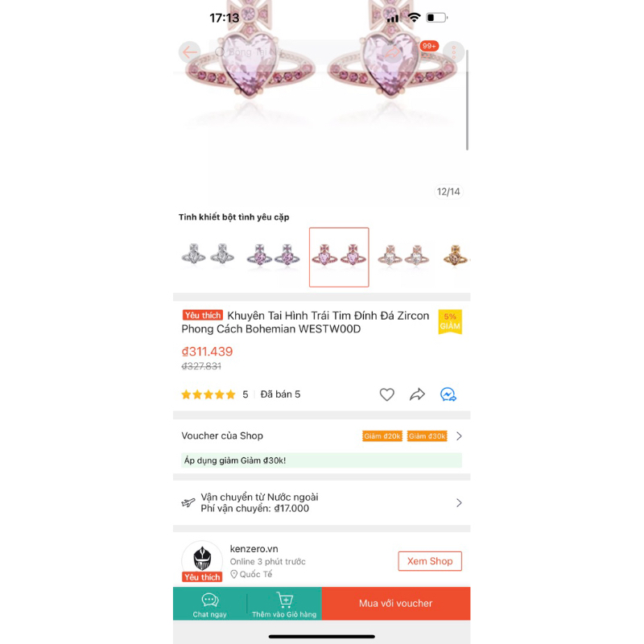The height and width of the screenshot is (644, 644).
Task: Click the kenzero.vn shop avatar
Action: tap(202, 559)
